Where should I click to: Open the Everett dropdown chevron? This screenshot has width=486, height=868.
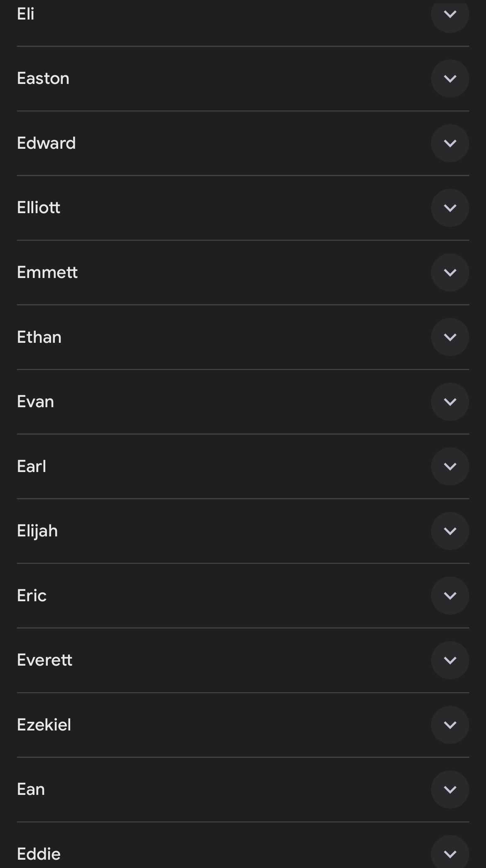pos(450,660)
